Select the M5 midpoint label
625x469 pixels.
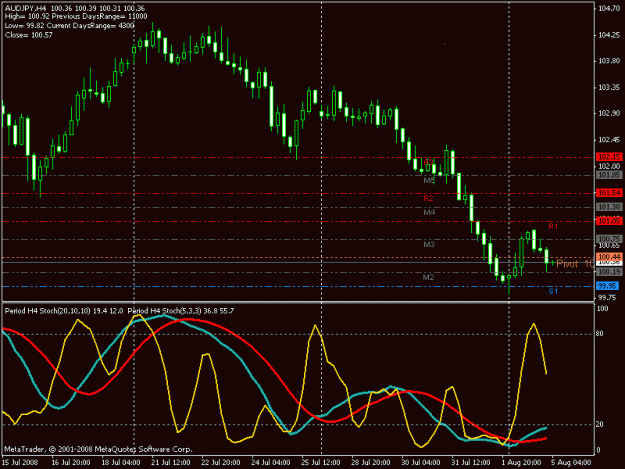[x=429, y=181]
